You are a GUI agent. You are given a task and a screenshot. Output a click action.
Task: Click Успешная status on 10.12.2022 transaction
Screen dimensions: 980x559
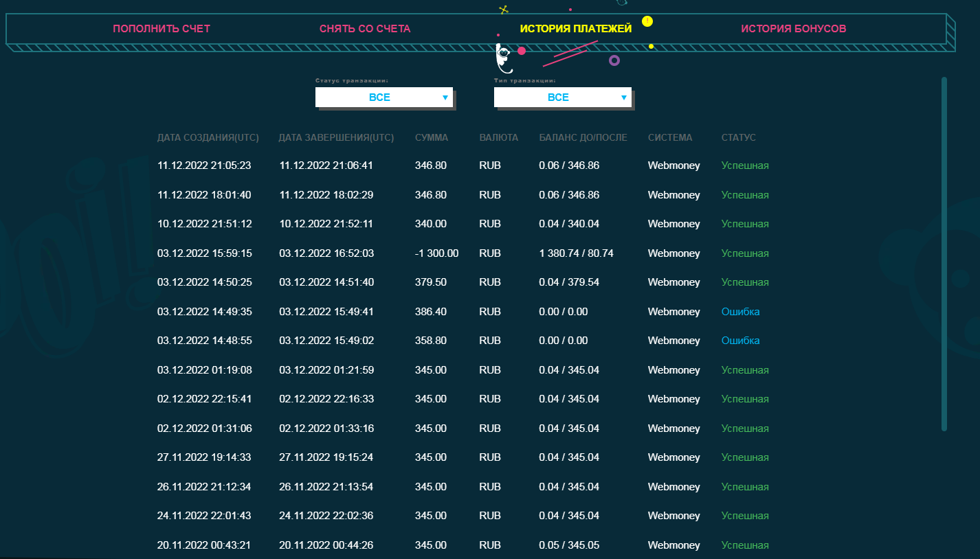tap(745, 224)
